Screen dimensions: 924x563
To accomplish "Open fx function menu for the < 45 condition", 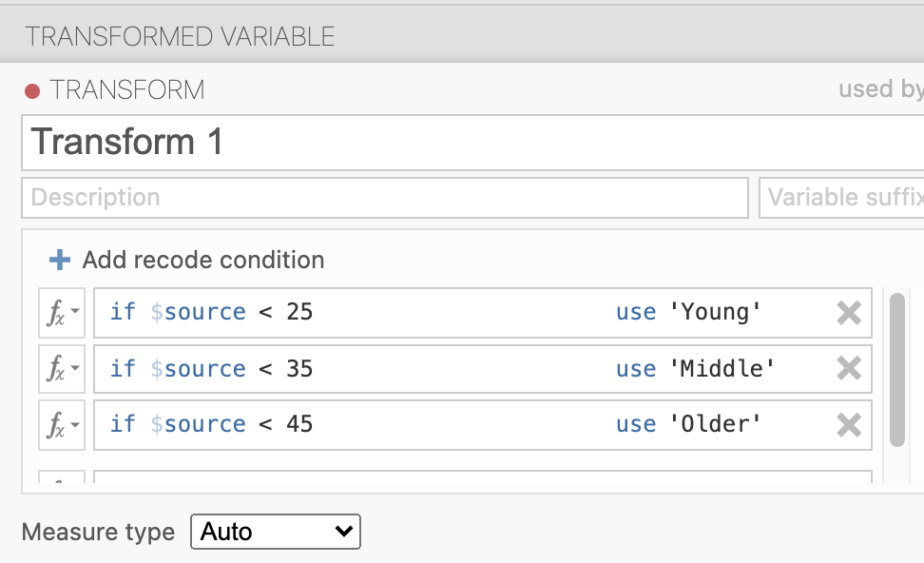I will coord(62,424).
